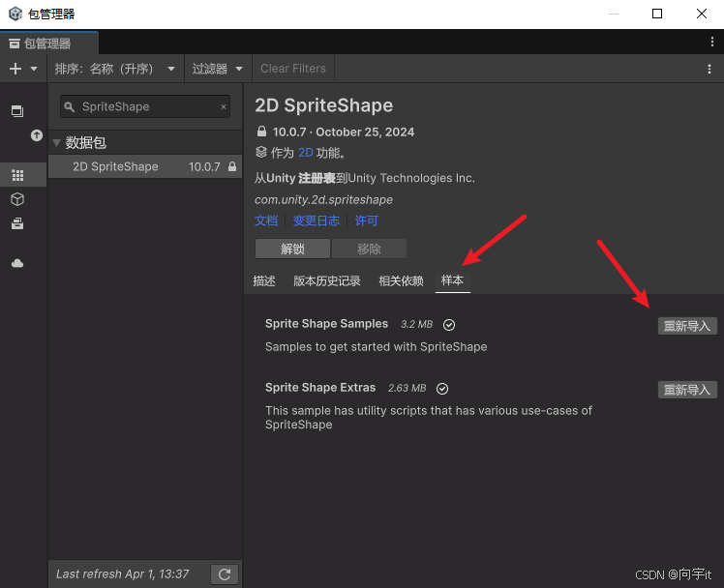The width and height of the screenshot is (724, 588).
Task: Switch to the 相关依赖 tab
Action: (401, 280)
